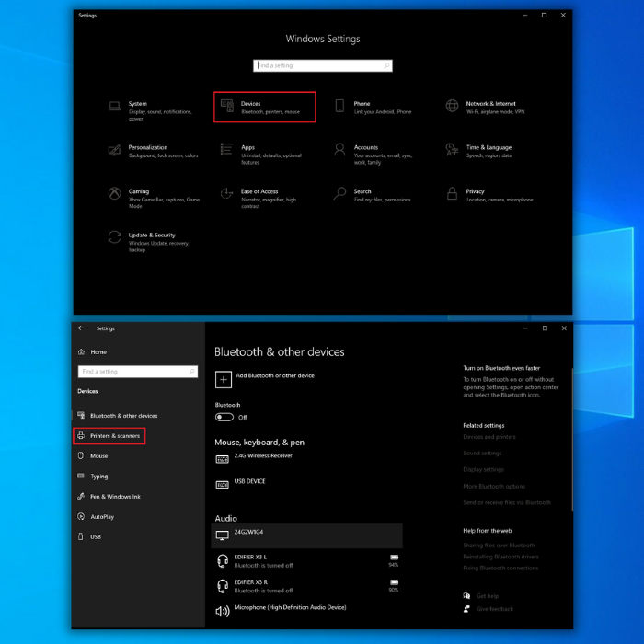Open AutoPlay sidebar item
This screenshot has height=644, width=644.
click(138, 517)
